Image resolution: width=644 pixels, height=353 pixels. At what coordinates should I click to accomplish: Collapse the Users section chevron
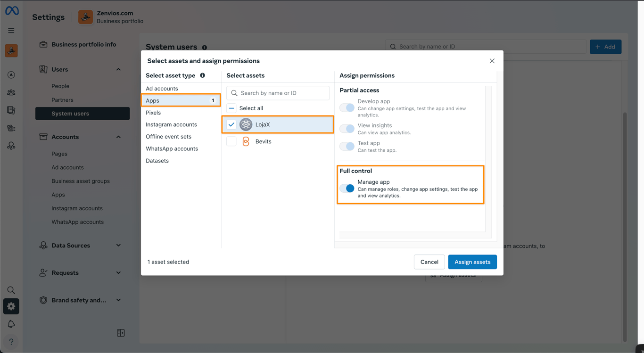pyautogui.click(x=118, y=69)
